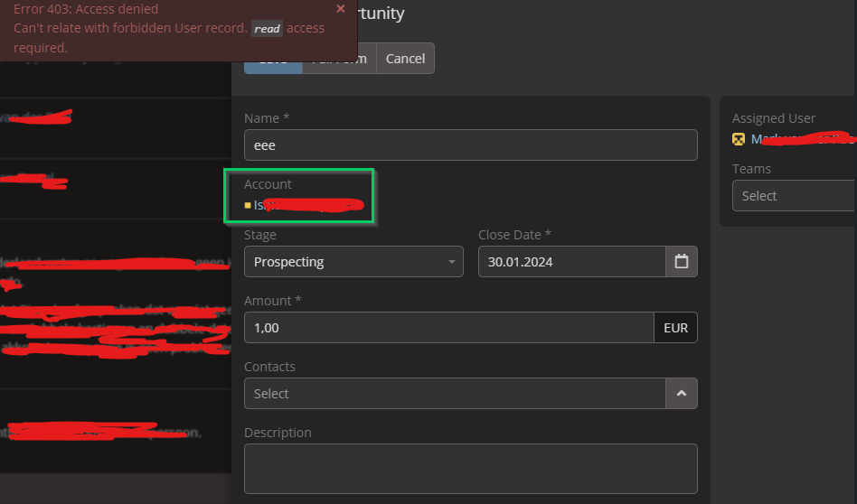Open the Assigned User name link
The height and width of the screenshot is (504, 857).
click(804, 139)
